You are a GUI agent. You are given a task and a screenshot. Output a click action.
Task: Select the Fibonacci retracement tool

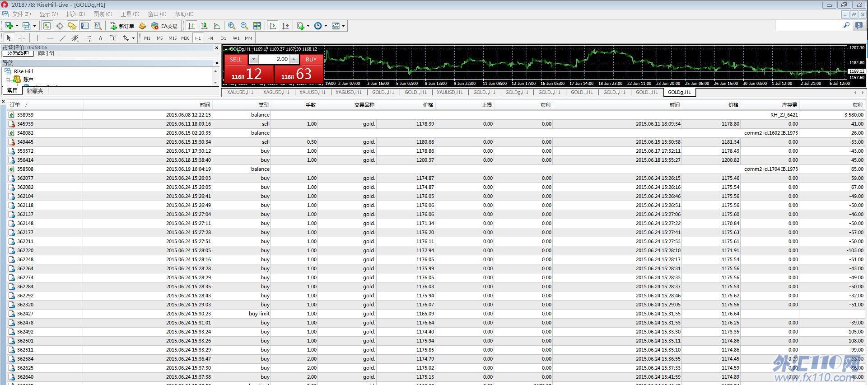coord(88,38)
